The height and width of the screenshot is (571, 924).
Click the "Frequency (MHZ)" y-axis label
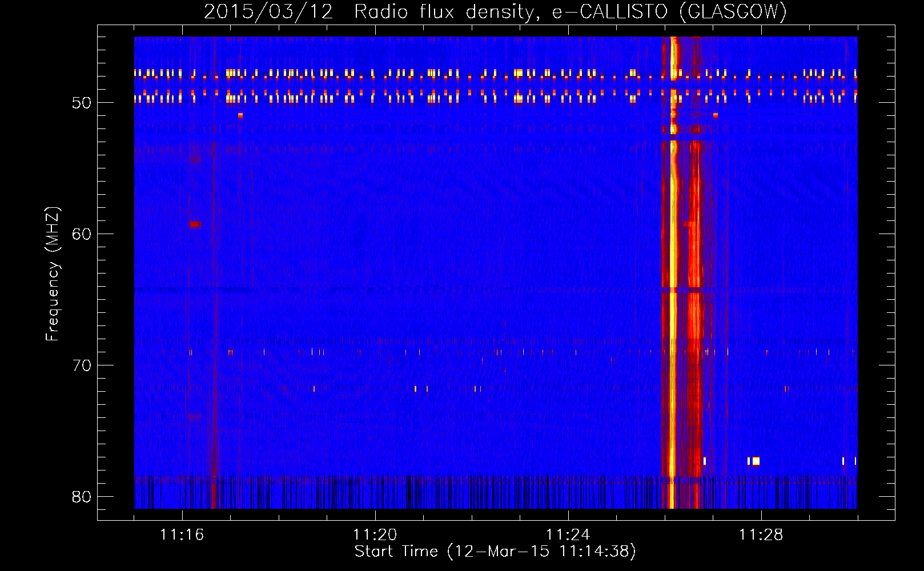[x=52, y=274]
